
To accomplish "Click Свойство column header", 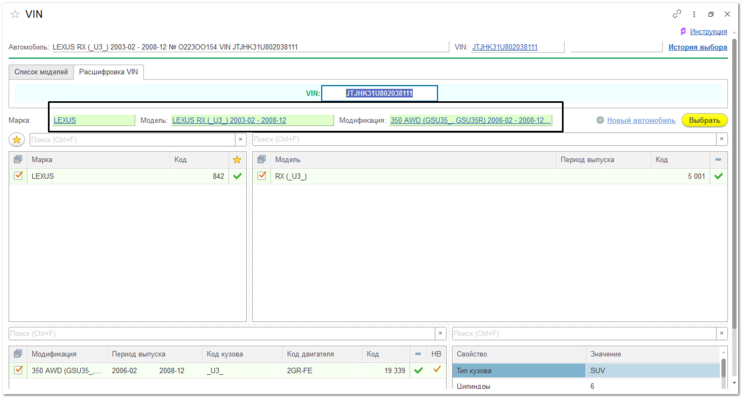I will [x=519, y=354].
